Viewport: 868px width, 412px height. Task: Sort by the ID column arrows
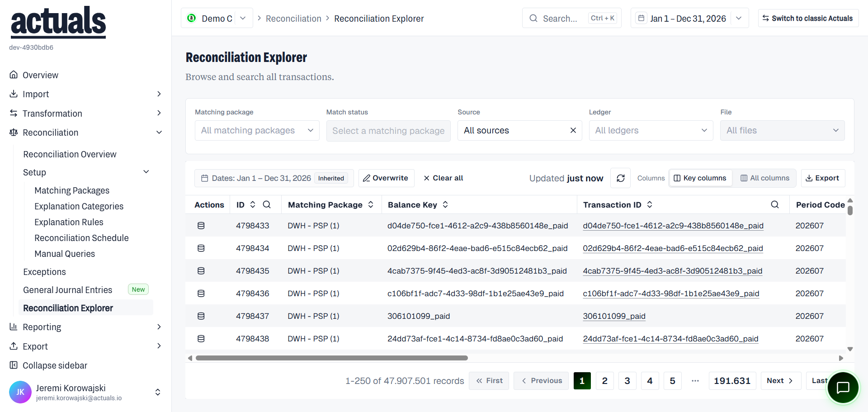coord(253,204)
